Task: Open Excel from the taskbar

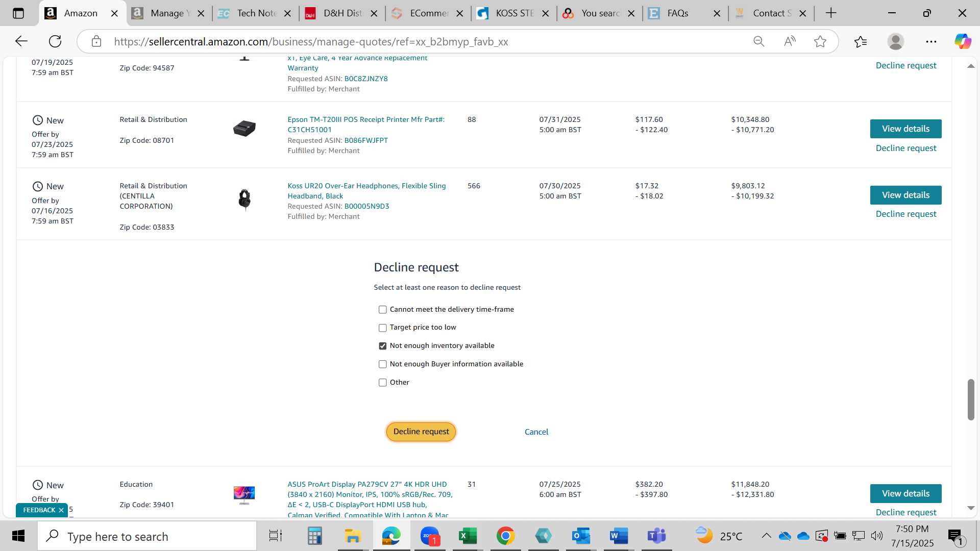Action: tap(468, 536)
